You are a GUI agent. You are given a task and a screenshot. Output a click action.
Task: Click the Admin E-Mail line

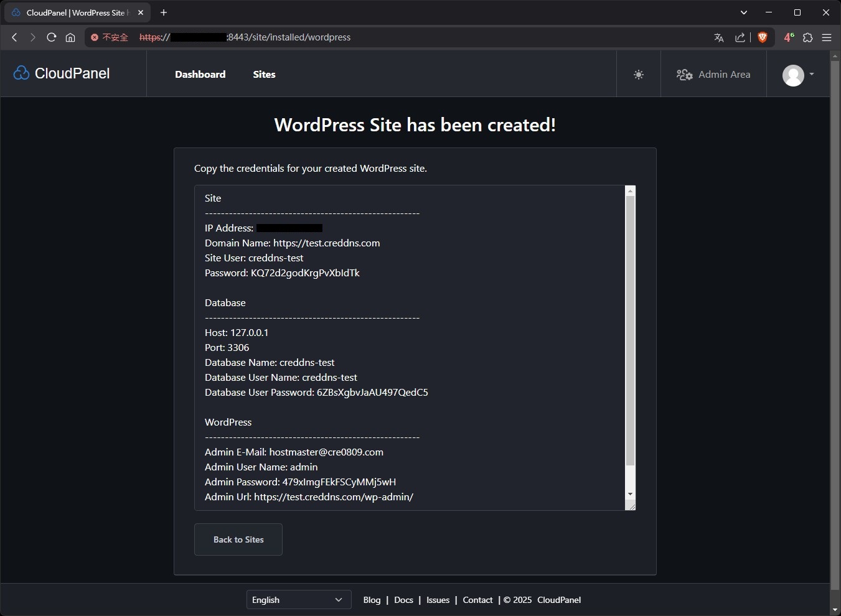[294, 452]
